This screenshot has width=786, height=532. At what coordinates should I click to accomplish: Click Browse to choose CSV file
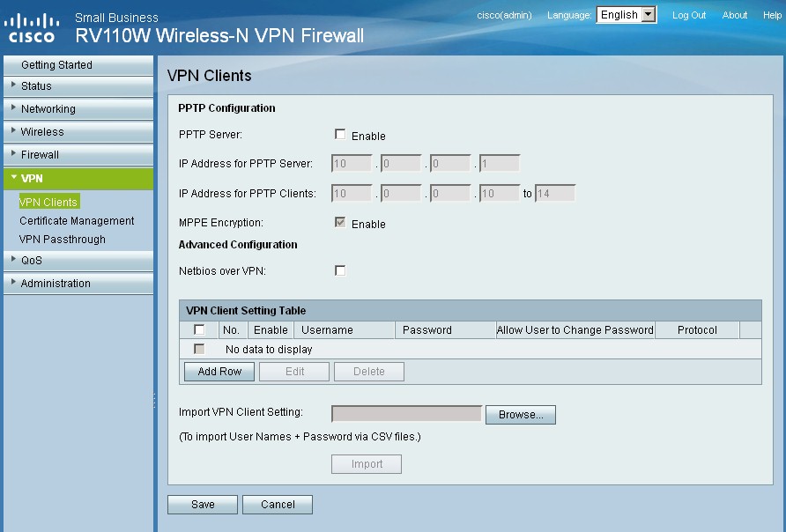520,415
